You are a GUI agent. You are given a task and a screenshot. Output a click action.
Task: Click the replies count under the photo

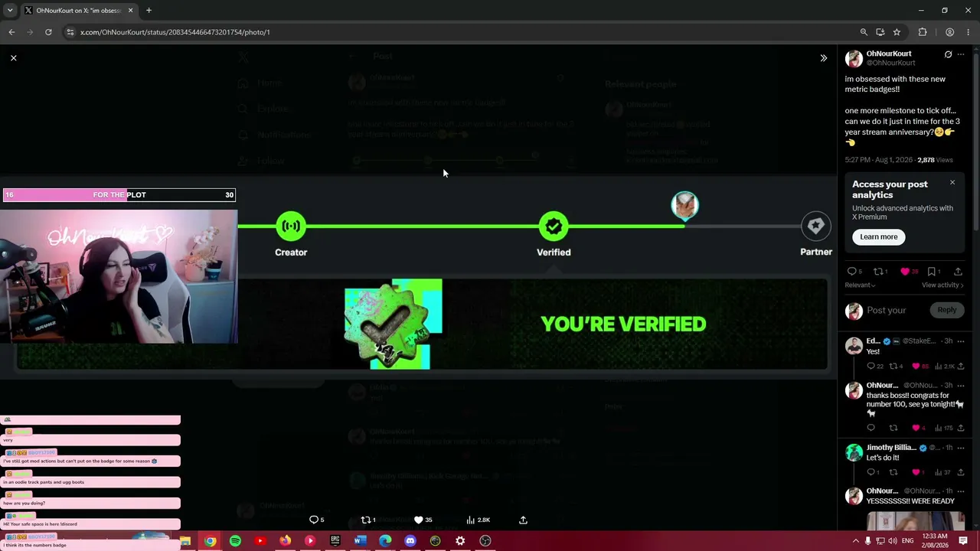pos(316,520)
